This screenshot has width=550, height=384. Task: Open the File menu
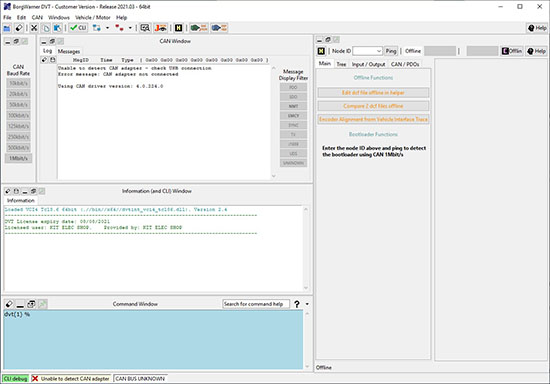point(7,17)
